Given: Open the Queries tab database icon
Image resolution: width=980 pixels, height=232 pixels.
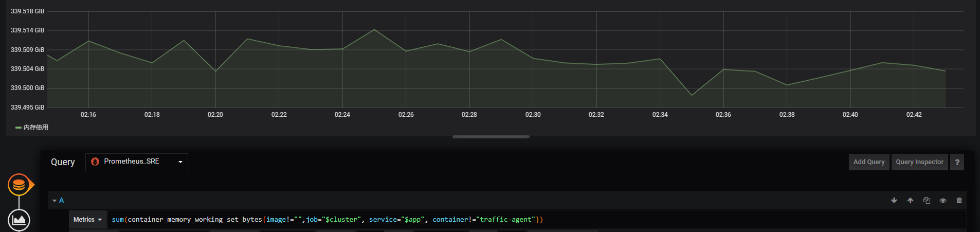Looking at the screenshot, I should 19,185.
